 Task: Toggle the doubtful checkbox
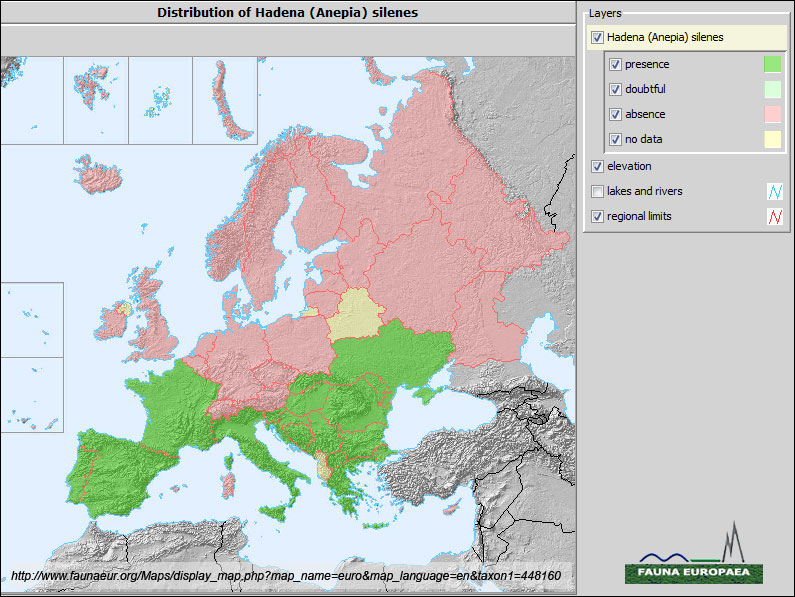coord(616,90)
